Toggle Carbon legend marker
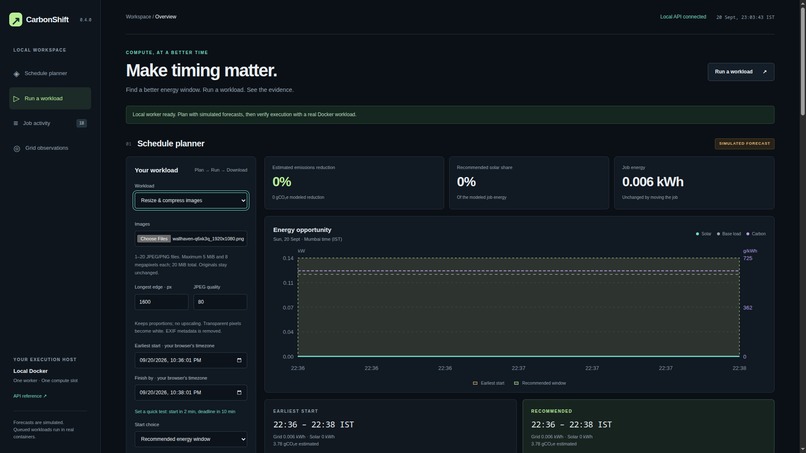The height and width of the screenshot is (453, 806). point(748,234)
